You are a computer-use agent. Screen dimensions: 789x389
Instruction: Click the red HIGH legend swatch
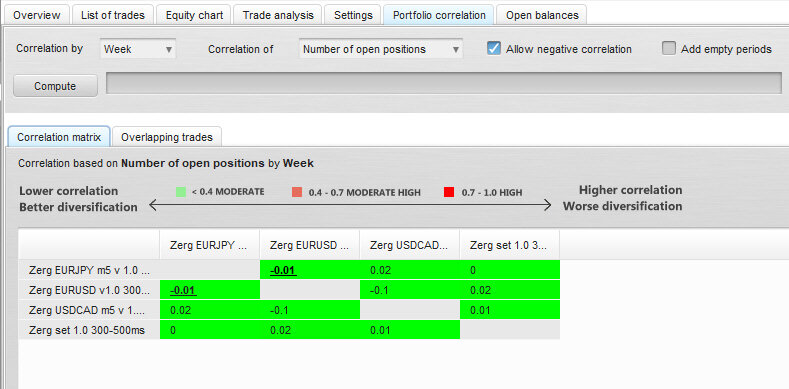click(x=449, y=192)
